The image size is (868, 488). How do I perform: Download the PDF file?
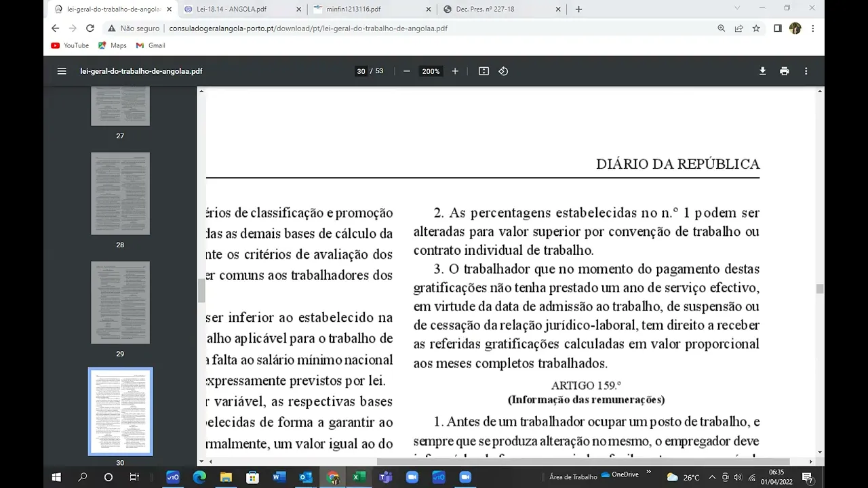click(763, 71)
